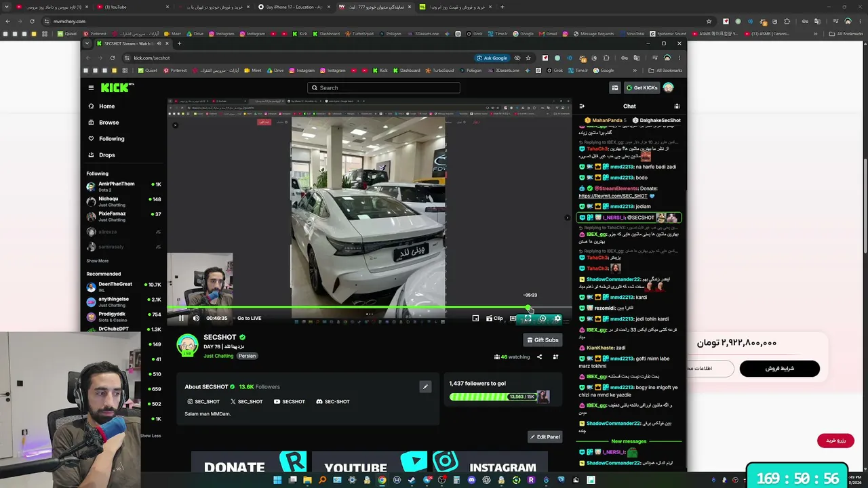The image size is (868, 488).
Task: Expand followed channels with Show More
Action: 97,261
